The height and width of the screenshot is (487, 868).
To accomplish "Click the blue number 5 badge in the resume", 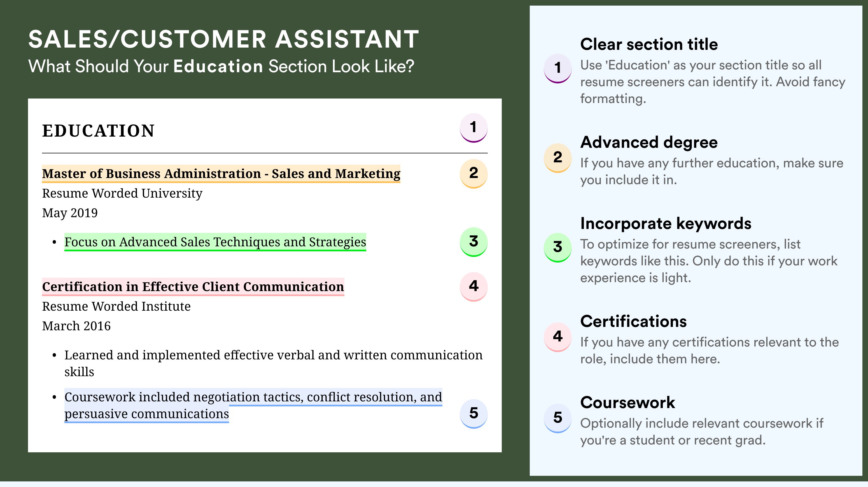I will coord(473,414).
